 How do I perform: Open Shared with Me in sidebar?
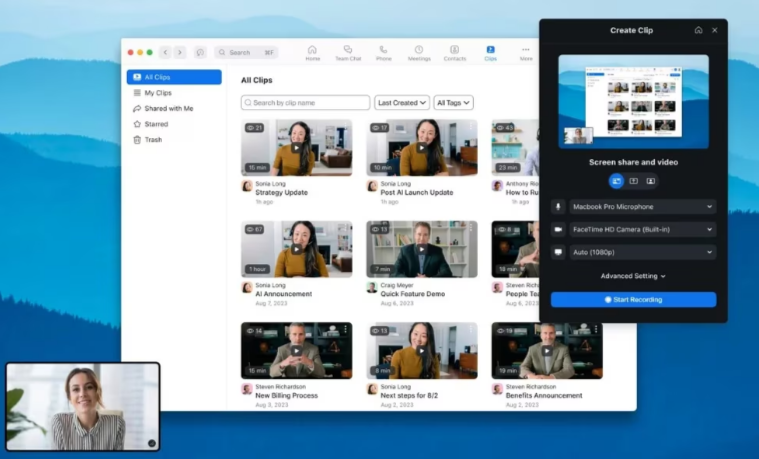click(x=168, y=108)
